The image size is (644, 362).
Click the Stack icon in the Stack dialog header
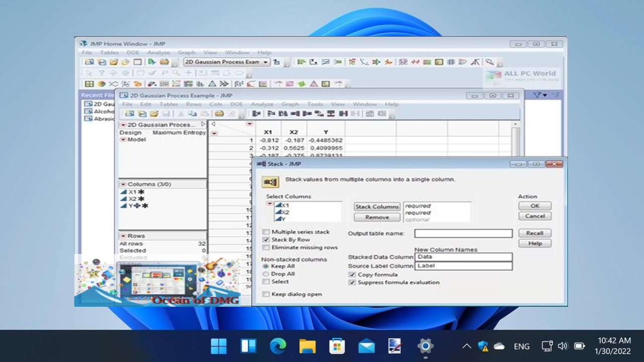271,182
